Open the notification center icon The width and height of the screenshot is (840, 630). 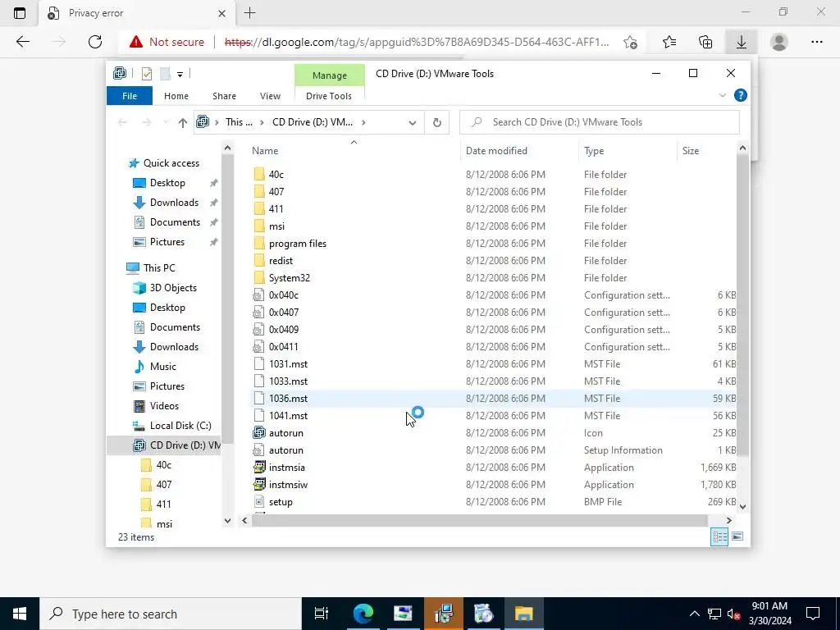pyautogui.click(x=813, y=614)
